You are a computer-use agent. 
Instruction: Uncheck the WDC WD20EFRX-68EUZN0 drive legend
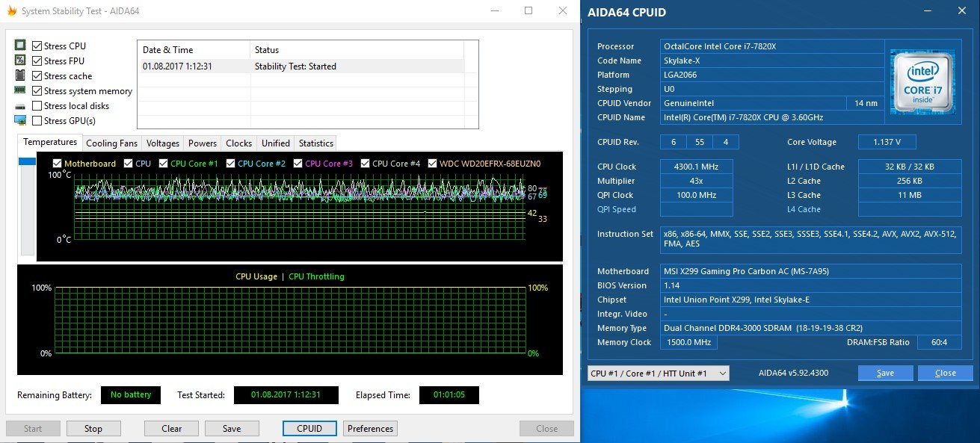click(433, 164)
